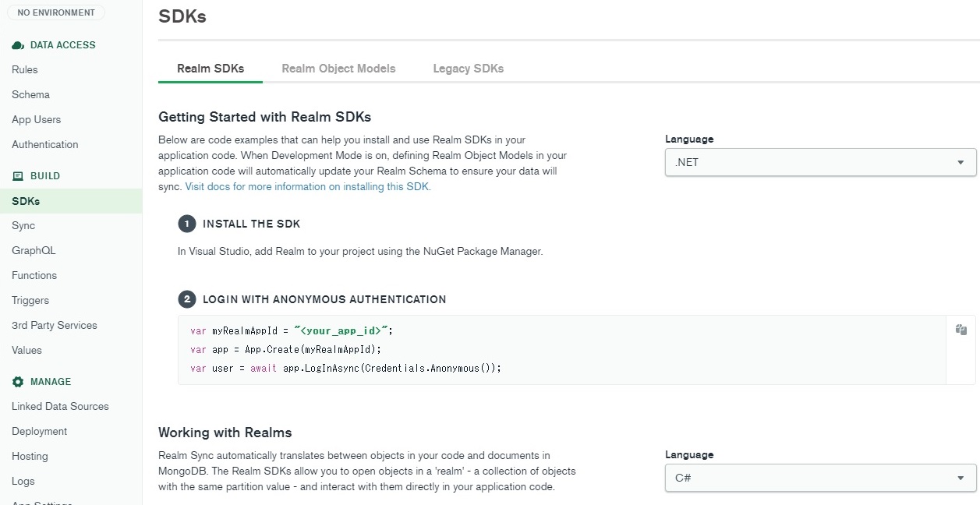
Task: Open Schema in the sidebar
Action: click(30, 94)
